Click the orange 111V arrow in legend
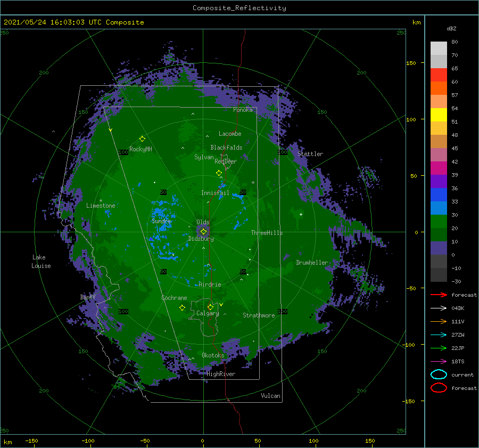This screenshot has width=479, height=448. point(439,321)
